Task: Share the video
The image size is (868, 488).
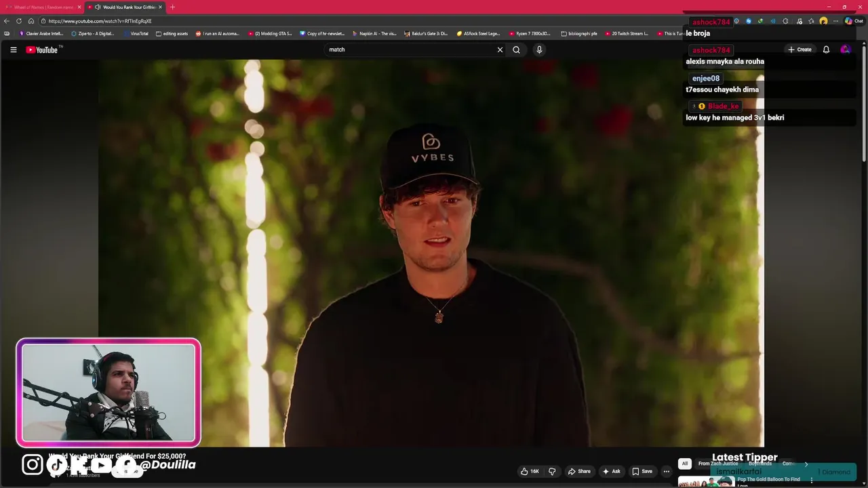Action: 579,471
